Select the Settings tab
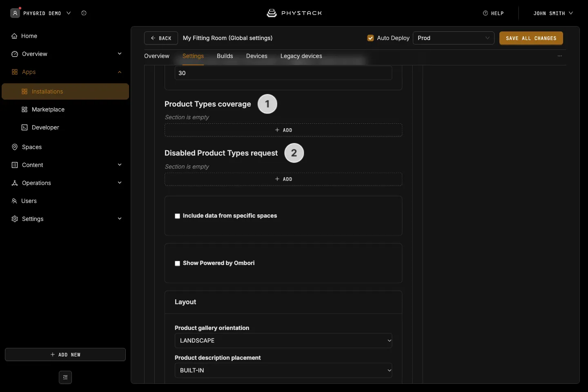The height and width of the screenshot is (392, 588). pos(193,56)
